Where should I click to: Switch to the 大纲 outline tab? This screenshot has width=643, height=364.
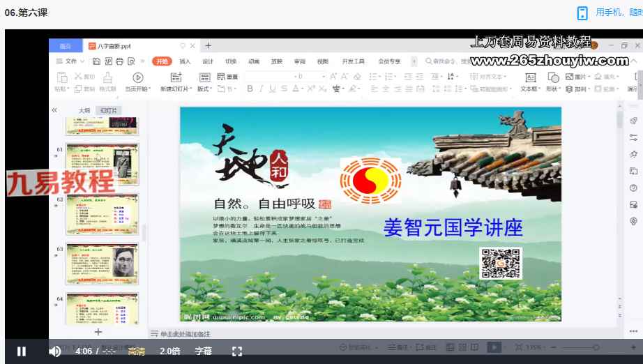[x=84, y=111]
